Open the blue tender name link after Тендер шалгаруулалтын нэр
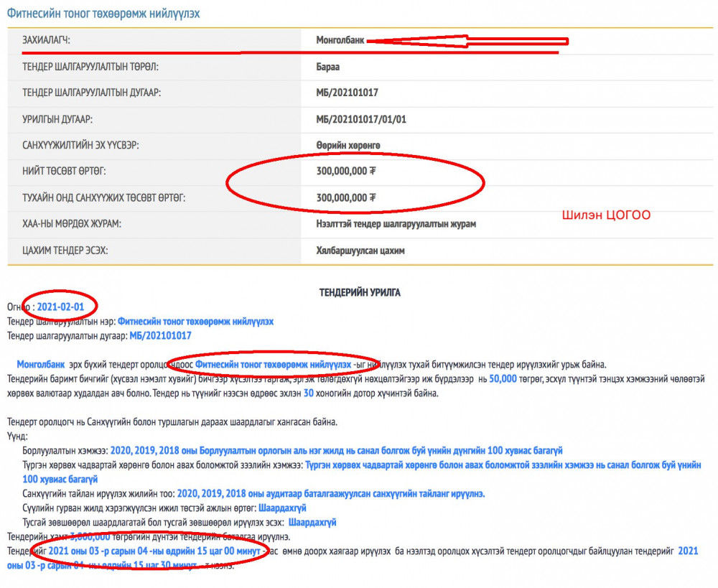The height and width of the screenshot is (588, 718). [x=195, y=321]
